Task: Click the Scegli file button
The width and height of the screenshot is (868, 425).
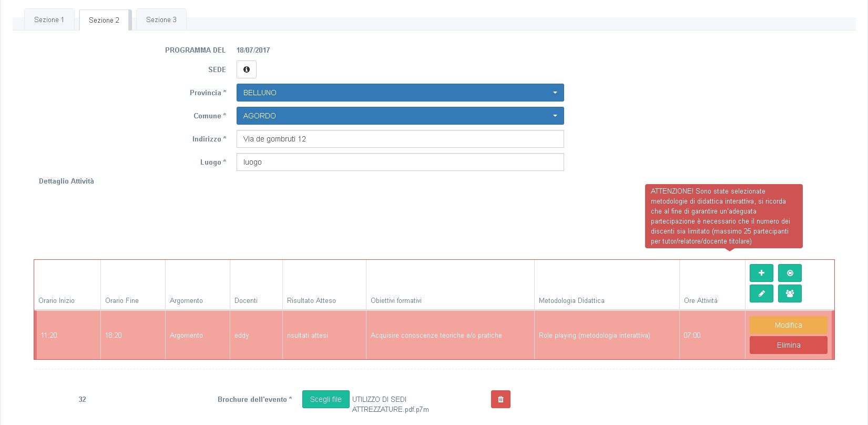Action: pyautogui.click(x=325, y=399)
